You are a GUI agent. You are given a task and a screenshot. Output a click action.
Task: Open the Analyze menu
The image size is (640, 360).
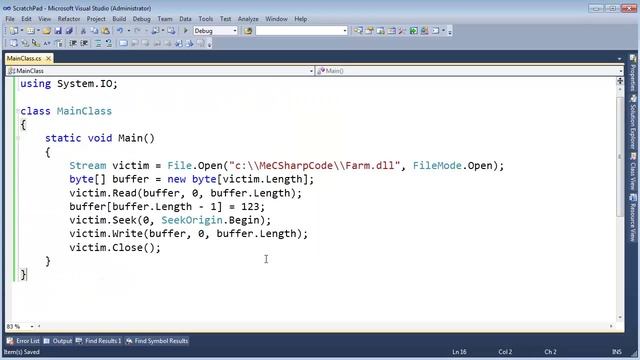point(248,19)
